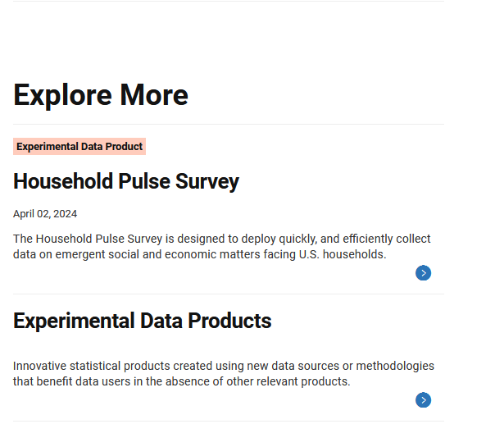The height and width of the screenshot is (424, 504).
Task: Select the Household Pulse Survey description paragraph
Action: click(221, 247)
